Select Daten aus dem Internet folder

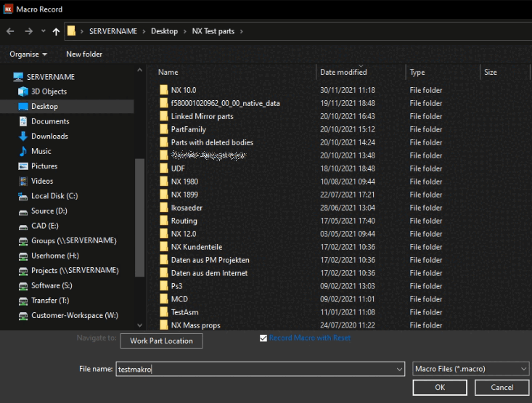coord(203,273)
